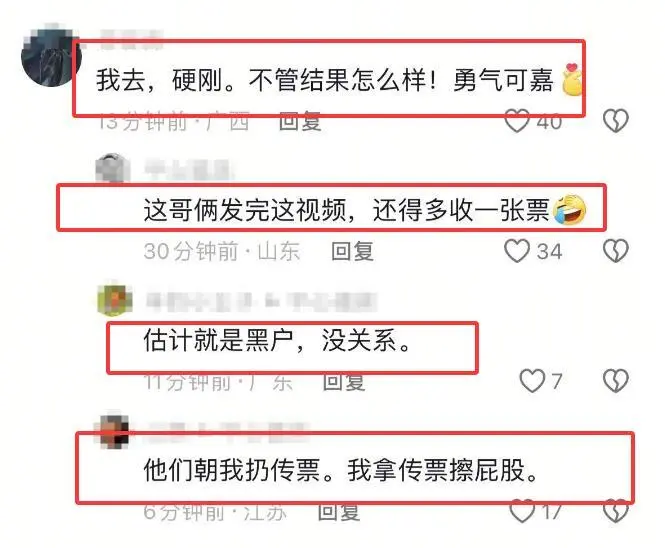Like the comment with 7 likes
Image resolution: width=665 pixels, height=548 pixels.
532,380
